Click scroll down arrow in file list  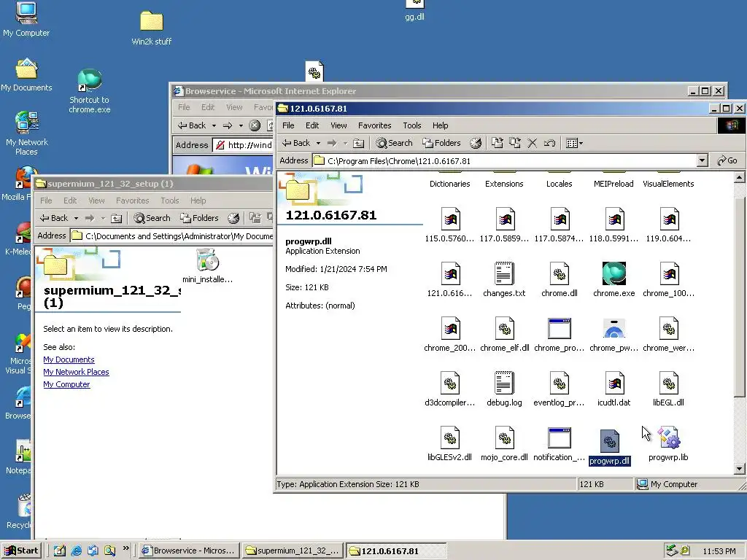(x=740, y=469)
